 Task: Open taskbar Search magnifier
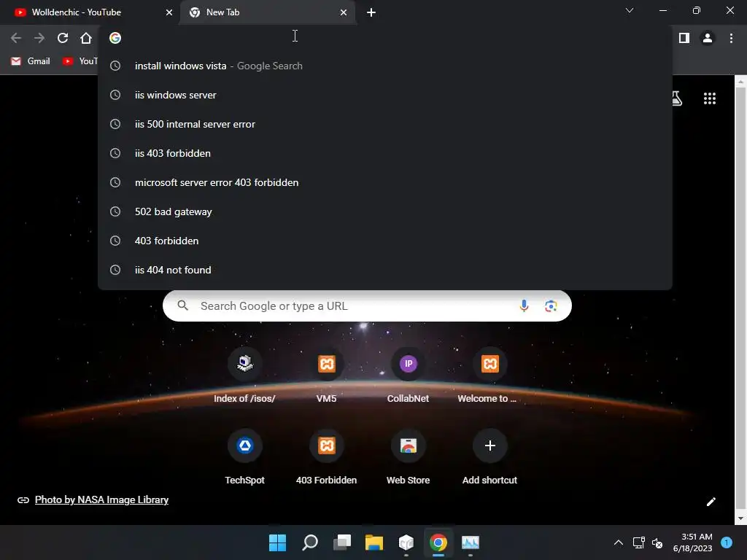coord(310,542)
